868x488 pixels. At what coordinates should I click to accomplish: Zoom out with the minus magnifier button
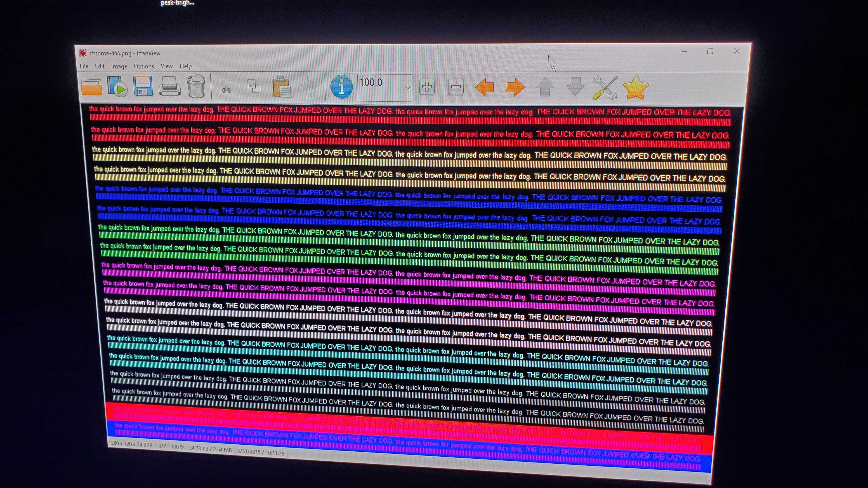click(x=455, y=87)
